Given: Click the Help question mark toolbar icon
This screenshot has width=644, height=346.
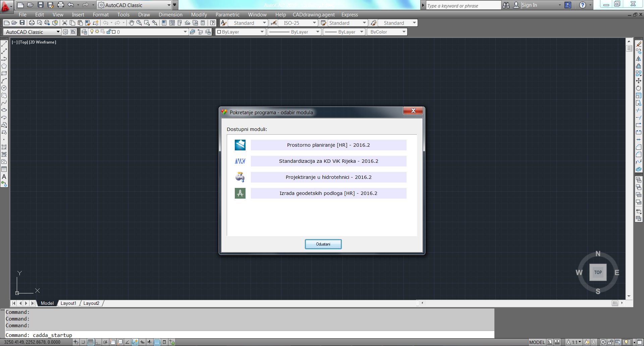Looking at the screenshot, I should click(x=213, y=23).
